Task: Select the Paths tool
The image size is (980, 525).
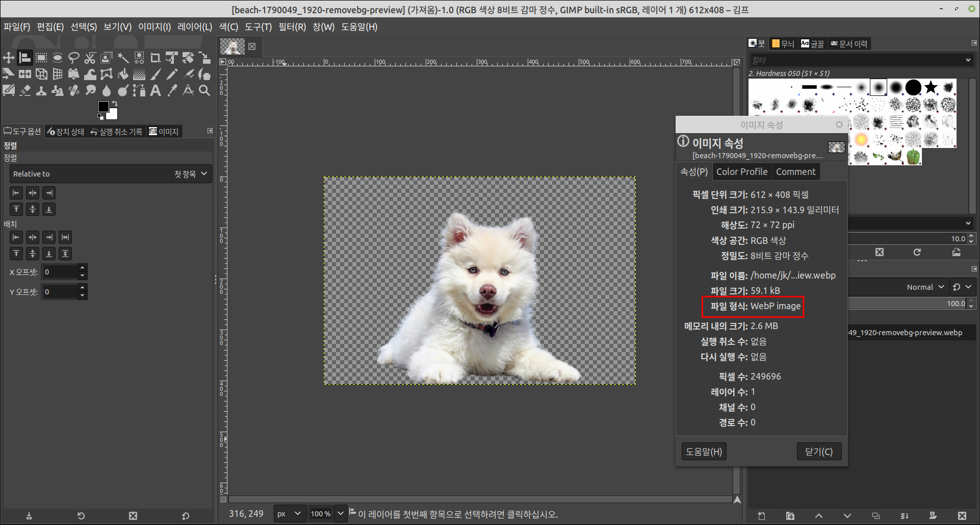Action: (139, 90)
